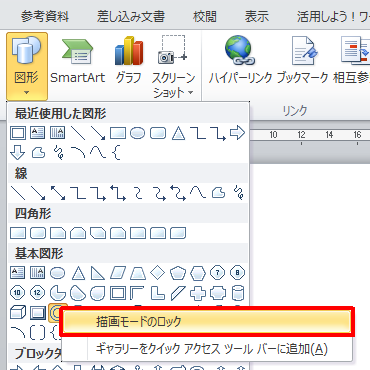Select the oval under 基本図形
This screenshot has width=370, height=370.
pyautogui.click(x=58, y=273)
